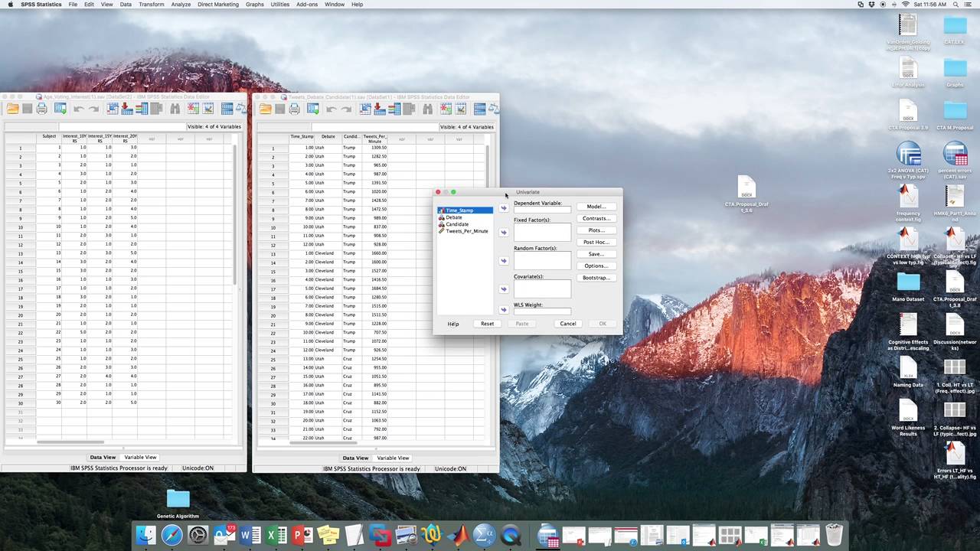Click arrow button beside Fixed Factor(s) box
Screen dimensions: 980x551
coord(503,232)
